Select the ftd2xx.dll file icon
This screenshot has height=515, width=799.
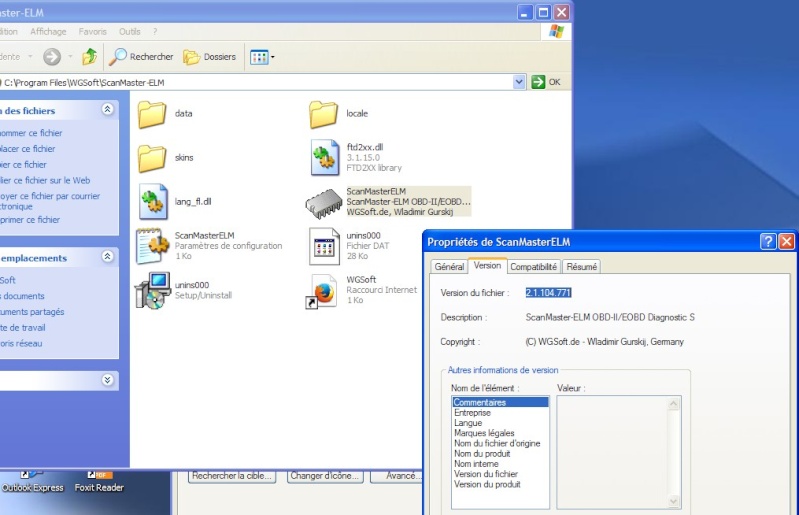[324, 157]
